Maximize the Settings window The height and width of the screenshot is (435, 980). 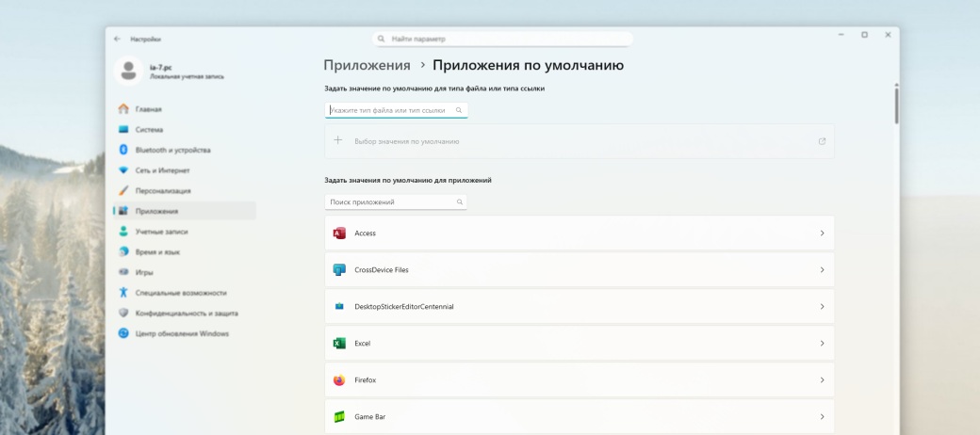864,35
